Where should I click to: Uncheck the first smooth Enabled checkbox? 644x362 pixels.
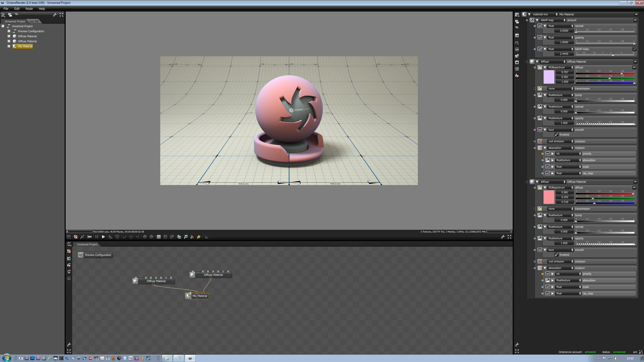(x=556, y=134)
